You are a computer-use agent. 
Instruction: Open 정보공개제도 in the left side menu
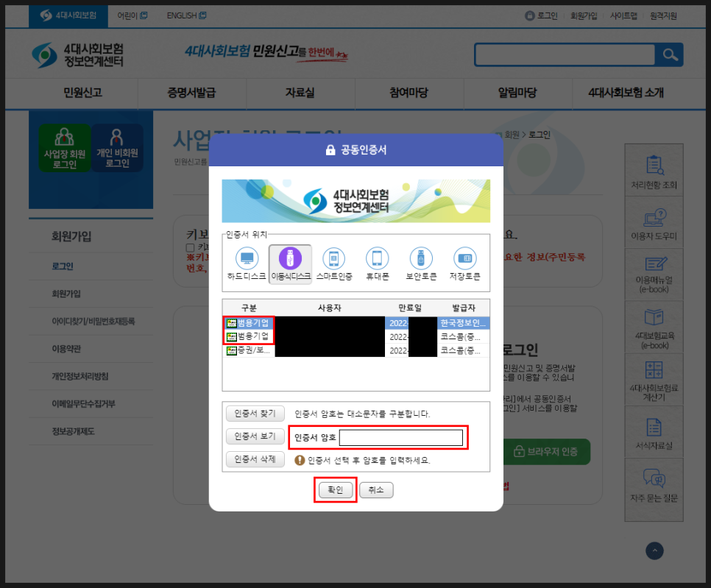[73, 431]
